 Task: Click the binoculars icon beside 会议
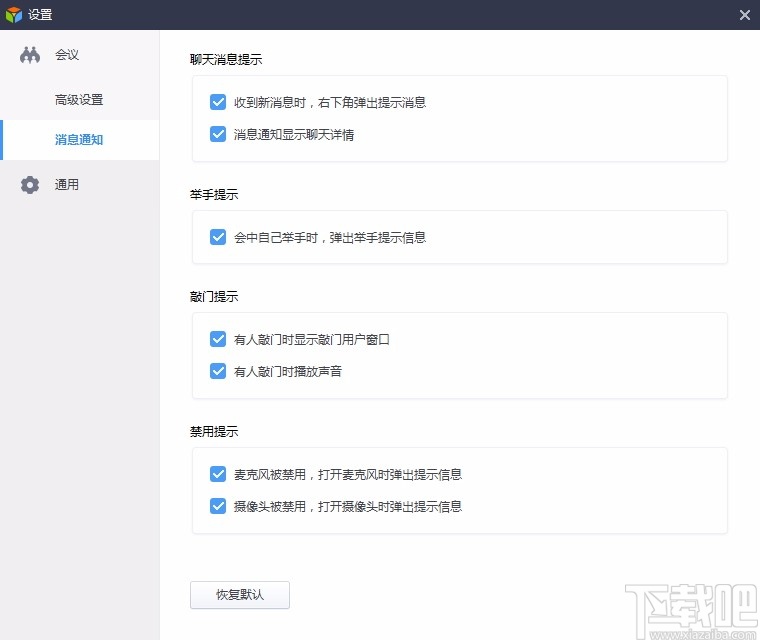pos(30,55)
